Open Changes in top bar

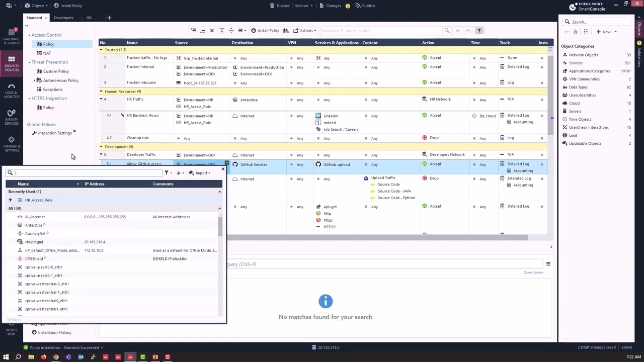334,6
